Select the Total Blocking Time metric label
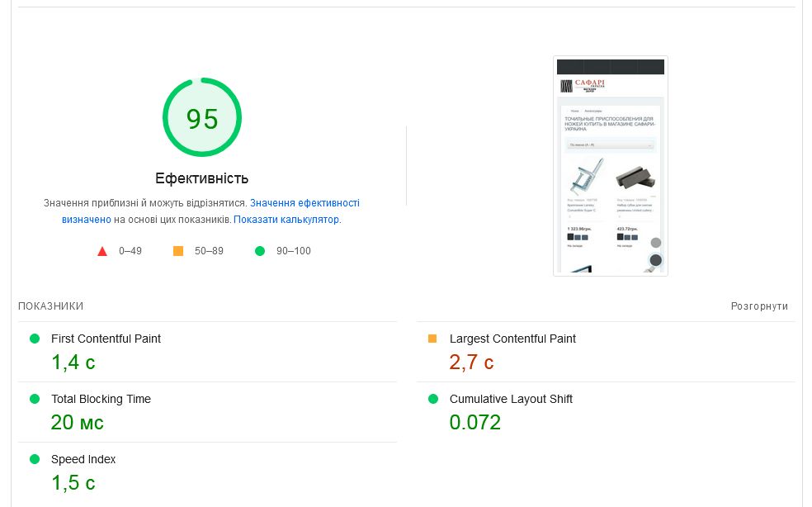 [x=101, y=399]
